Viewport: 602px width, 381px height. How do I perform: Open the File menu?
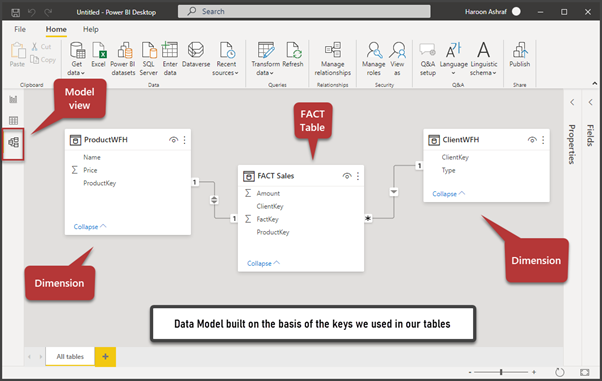click(x=20, y=29)
